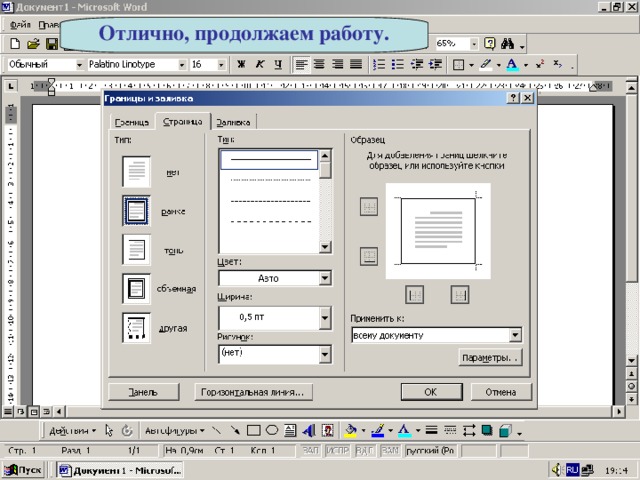Screen dimensions: 640x480
Task: Open the Рисунок (нет) dropdown
Action: 325,354
